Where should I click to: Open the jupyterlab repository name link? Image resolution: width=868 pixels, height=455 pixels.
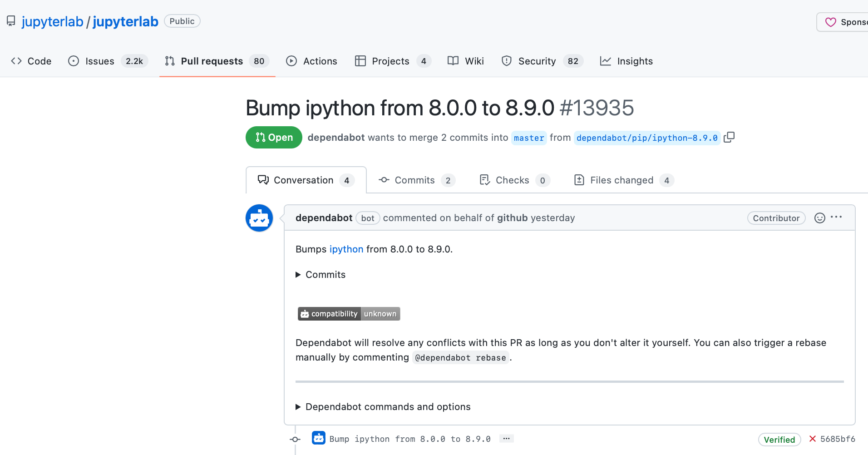click(x=125, y=21)
